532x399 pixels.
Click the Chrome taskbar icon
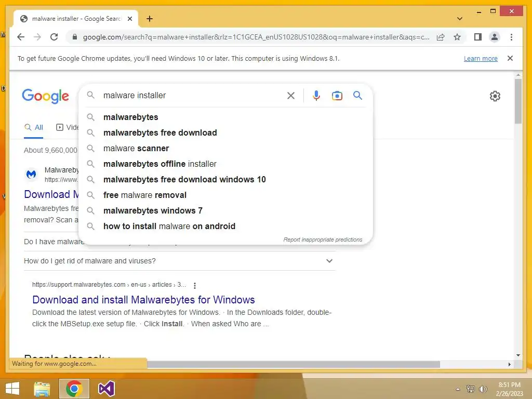(x=74, y=389)
